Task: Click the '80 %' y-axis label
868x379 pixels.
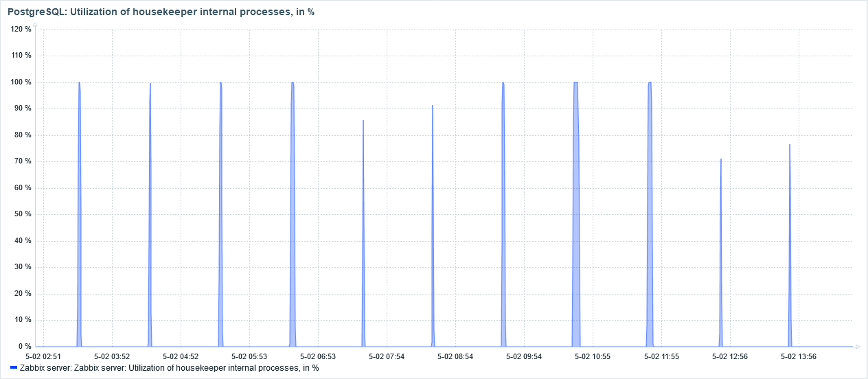Action: coord(23,135)
